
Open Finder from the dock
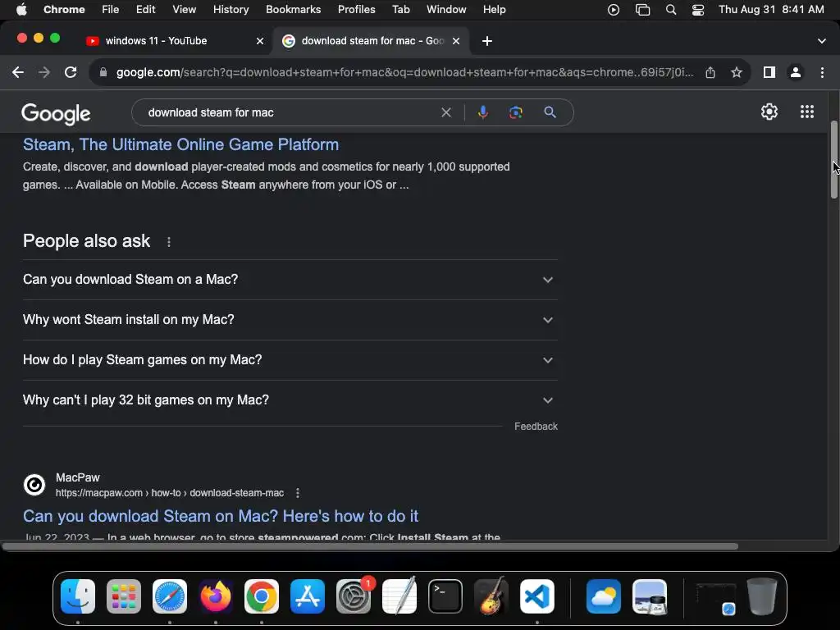[78, 596]
